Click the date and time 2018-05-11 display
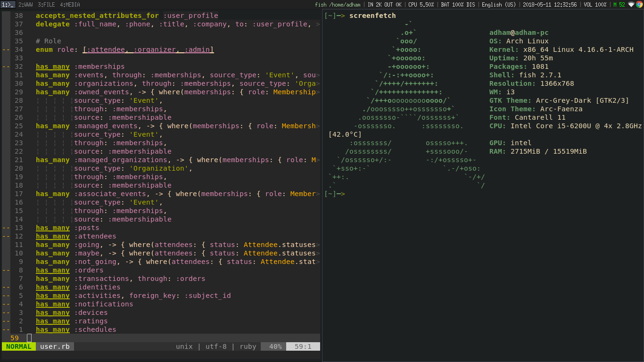 tap(550, 4)
